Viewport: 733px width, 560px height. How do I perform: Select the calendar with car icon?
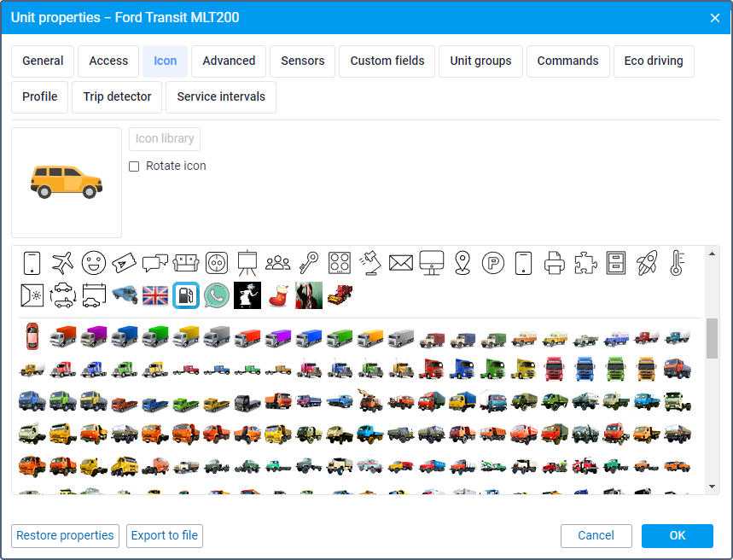[94, 295]
